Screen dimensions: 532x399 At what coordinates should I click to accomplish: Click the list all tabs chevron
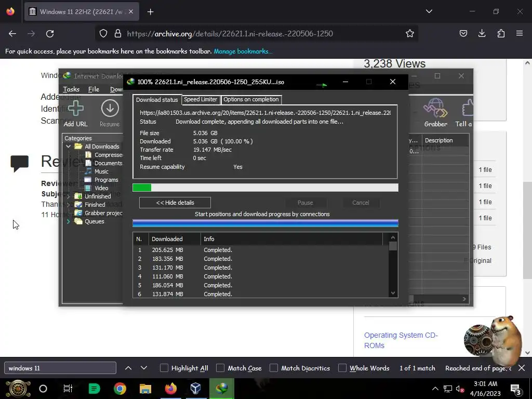429,11
